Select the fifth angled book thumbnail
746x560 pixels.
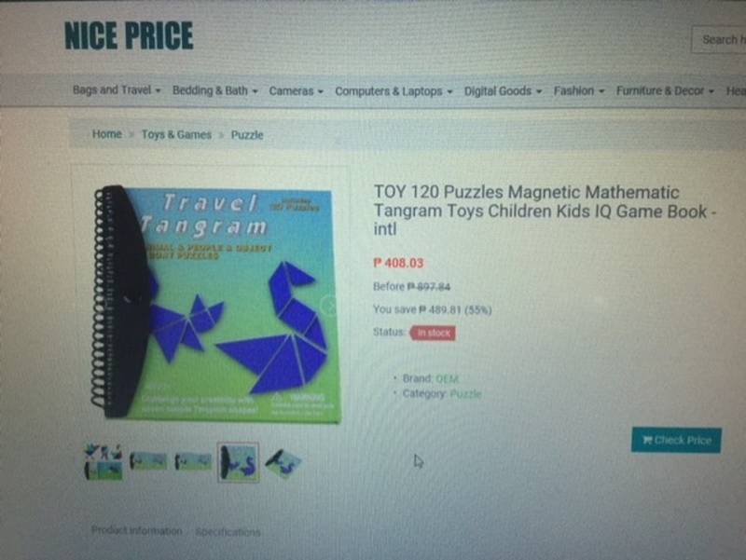(x=283, y=463)
